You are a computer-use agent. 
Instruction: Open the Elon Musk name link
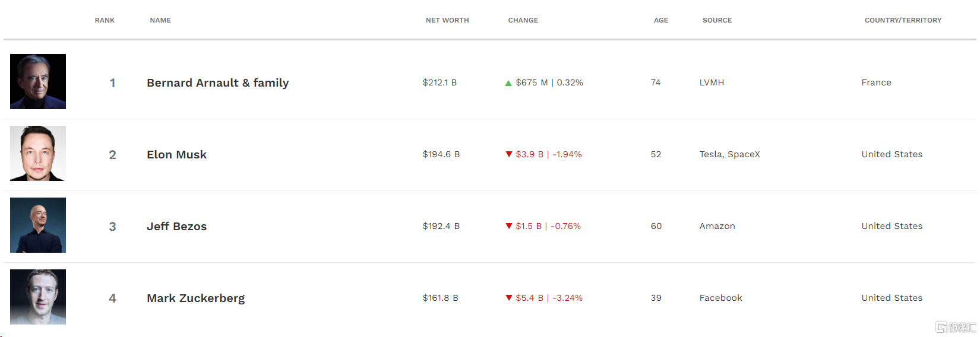177,155
